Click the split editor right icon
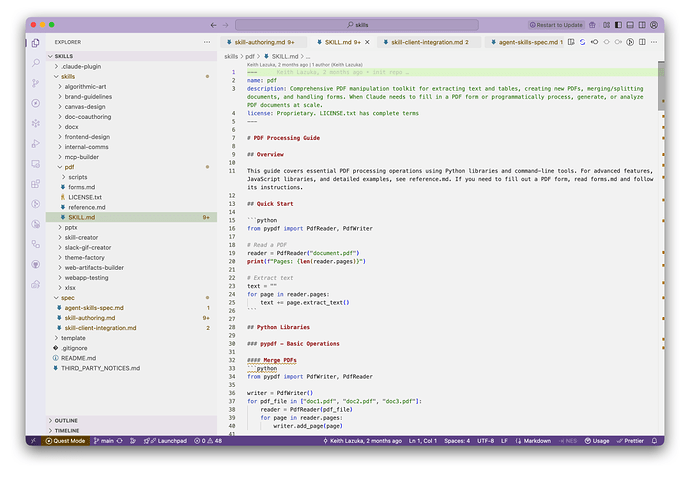 [641, 42]
